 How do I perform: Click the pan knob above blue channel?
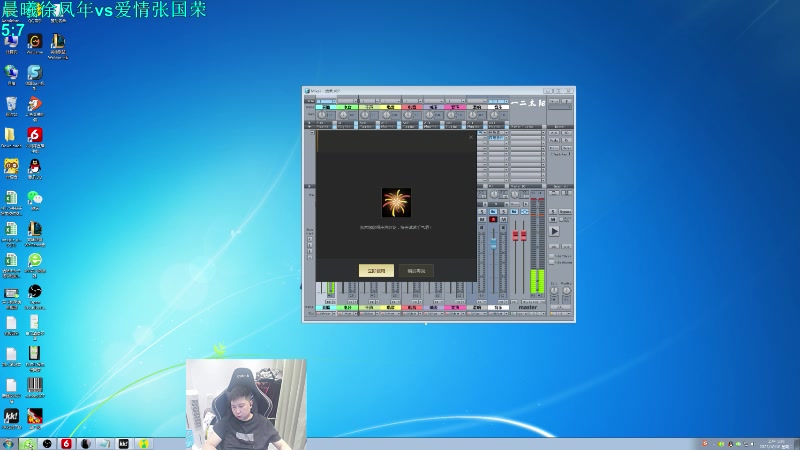click(493, 194)
